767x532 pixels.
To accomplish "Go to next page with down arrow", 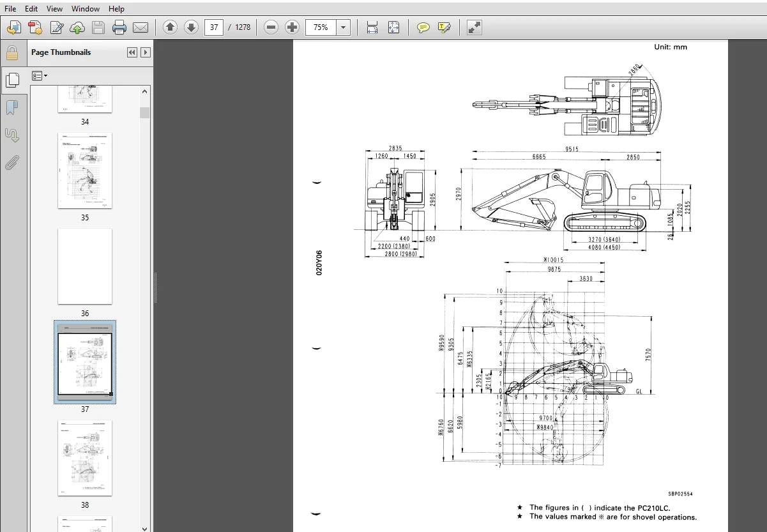I will (191, 27).
